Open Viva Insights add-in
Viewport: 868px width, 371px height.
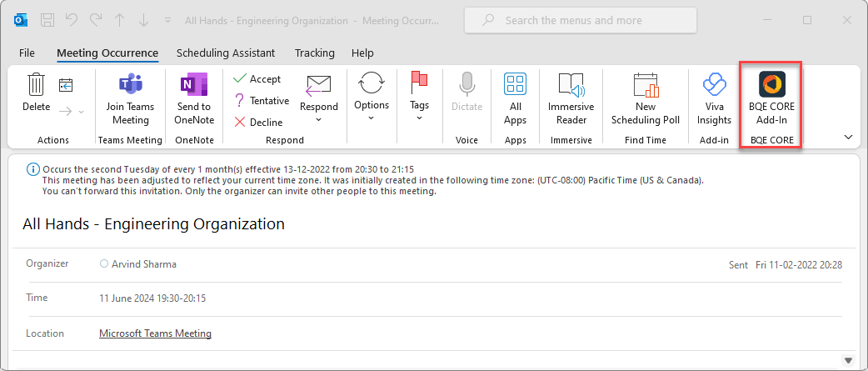click(x=714, y=100)
